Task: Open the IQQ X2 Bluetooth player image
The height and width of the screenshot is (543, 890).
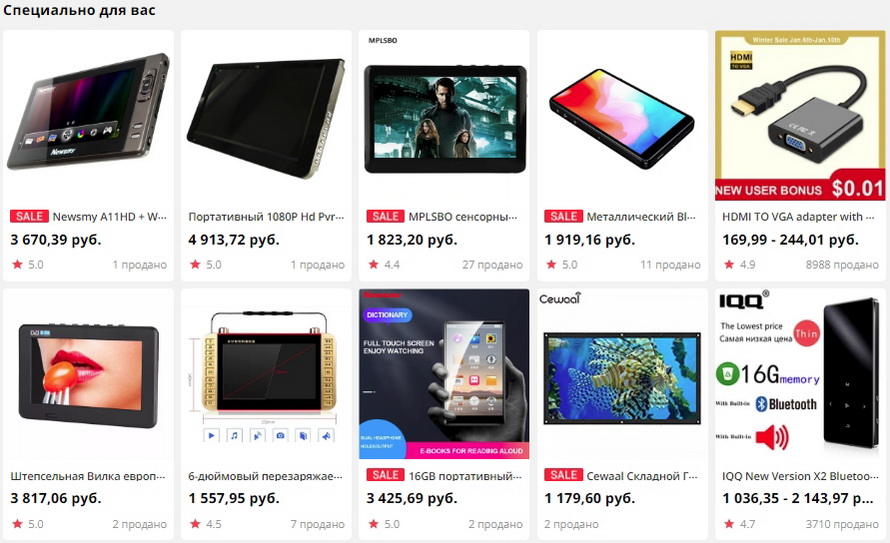Action: pos(800,374)
